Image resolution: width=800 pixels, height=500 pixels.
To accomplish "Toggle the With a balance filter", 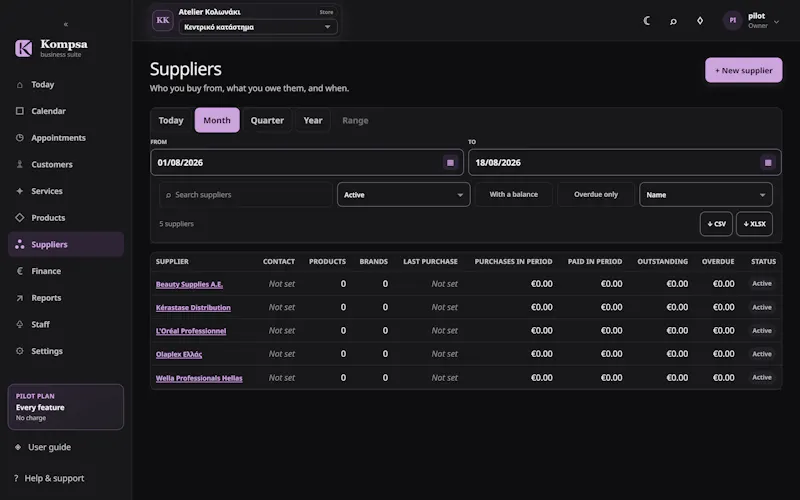I will [x=513, y=194].
